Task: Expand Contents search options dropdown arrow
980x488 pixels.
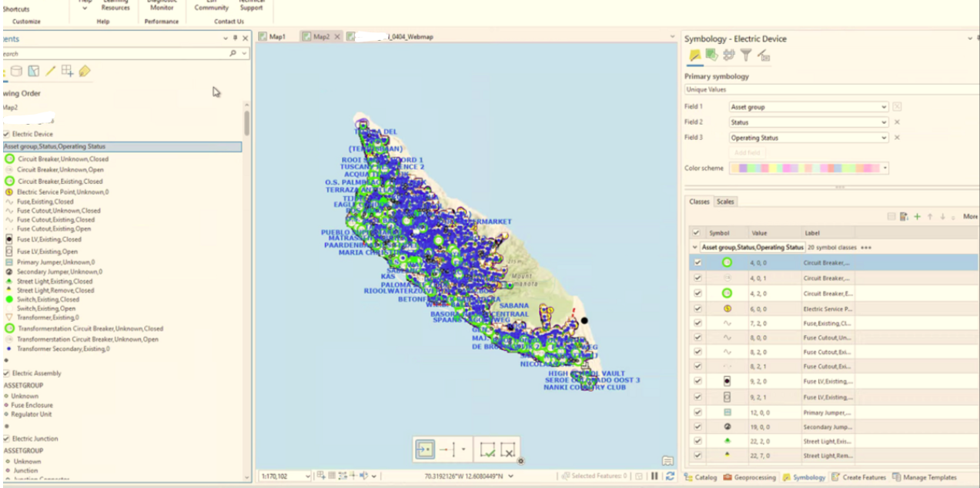Action: [245, 54]
